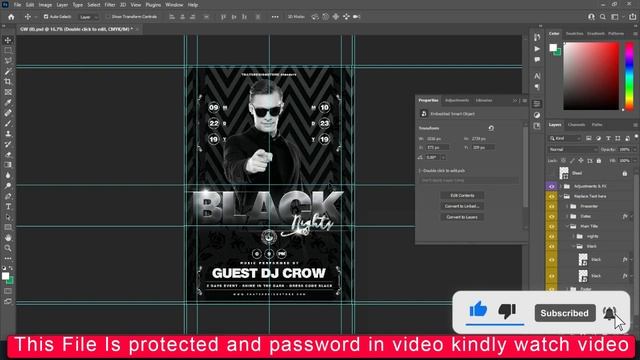Hide the Main Title group
The height and width of the screenshot is (360, 640).
point(551,227)
